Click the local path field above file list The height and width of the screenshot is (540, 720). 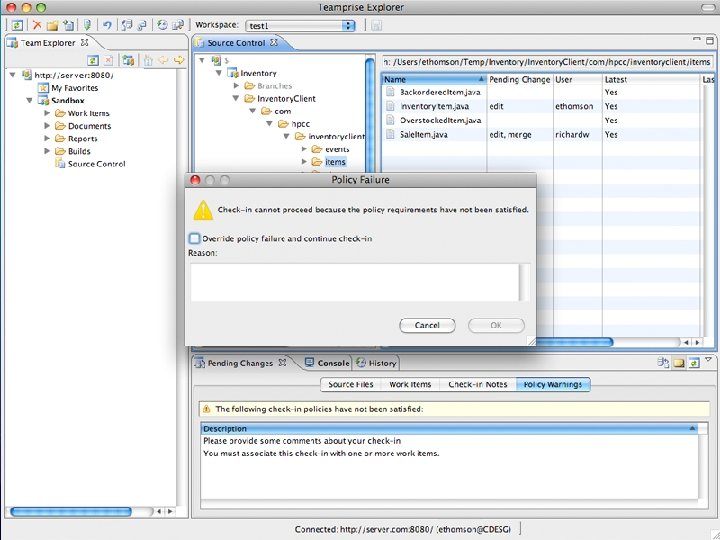coord(547,62)
